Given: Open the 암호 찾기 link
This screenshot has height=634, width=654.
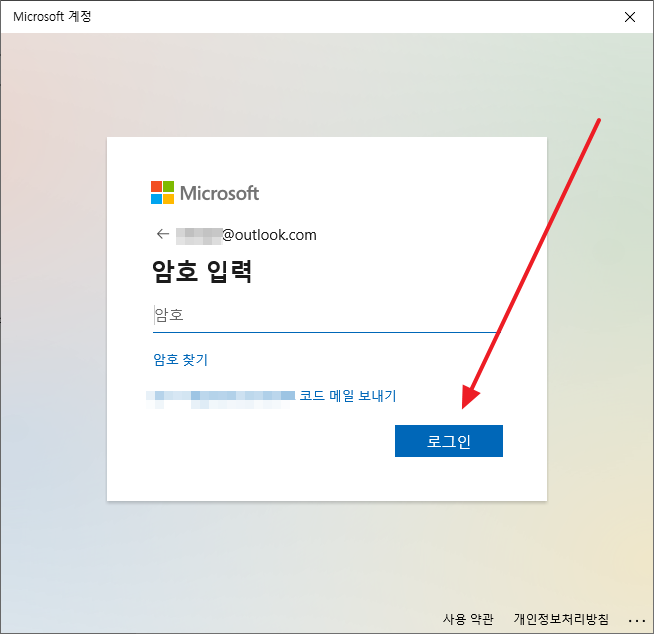Looking at the screenshot, I should [x=180, y=360].
